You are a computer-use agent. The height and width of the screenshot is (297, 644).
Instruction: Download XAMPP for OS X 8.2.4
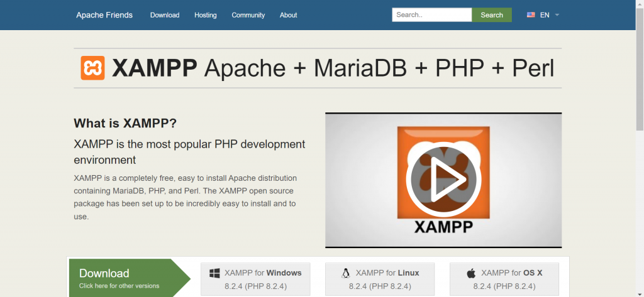[504, 279]
